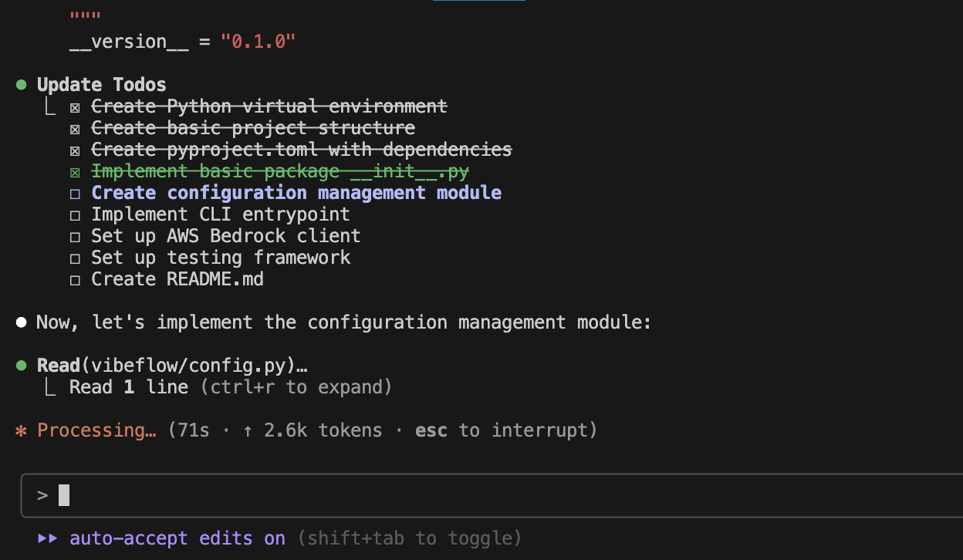Check the Create configuration management module box
This screenshot has width=963, height=560.
point(75,193)
